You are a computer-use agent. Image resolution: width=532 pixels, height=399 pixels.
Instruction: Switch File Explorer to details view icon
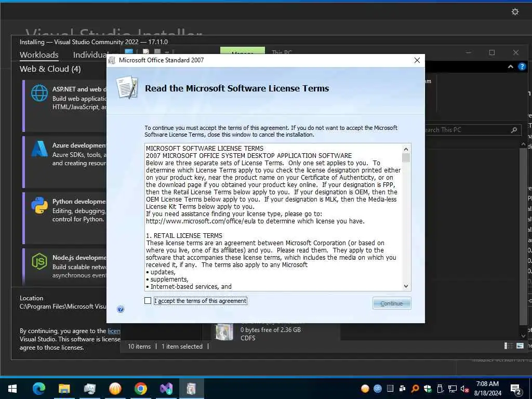pyautogui.click(x=508, y=345)
